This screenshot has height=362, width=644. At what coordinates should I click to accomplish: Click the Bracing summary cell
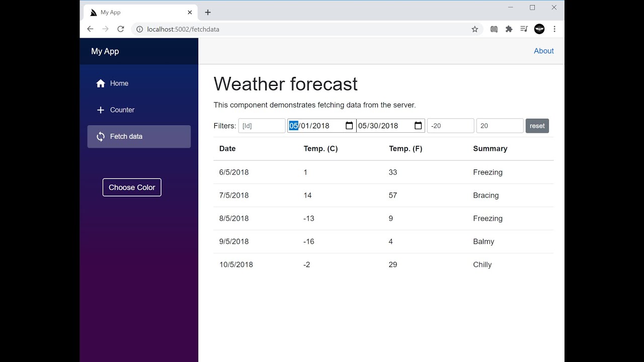486,196
